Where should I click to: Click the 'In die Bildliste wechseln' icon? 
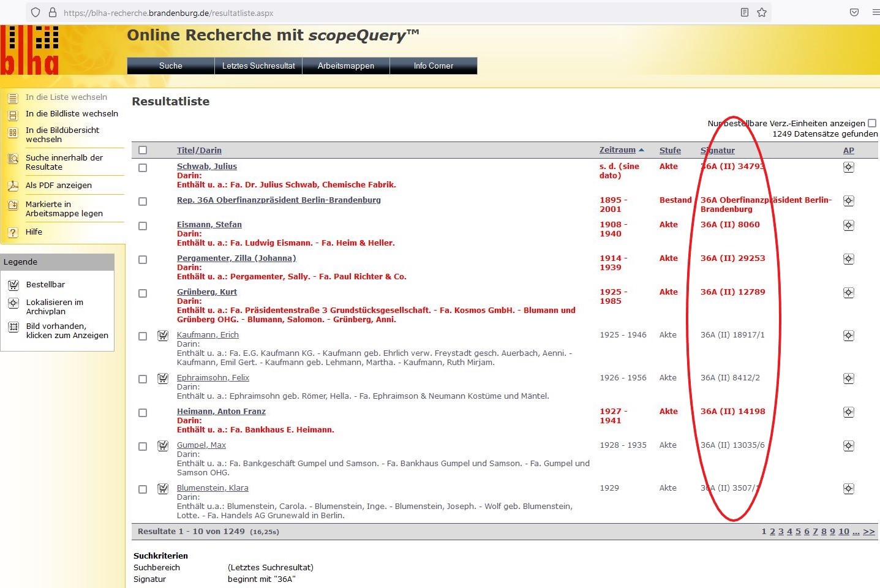tap(13, 115)
